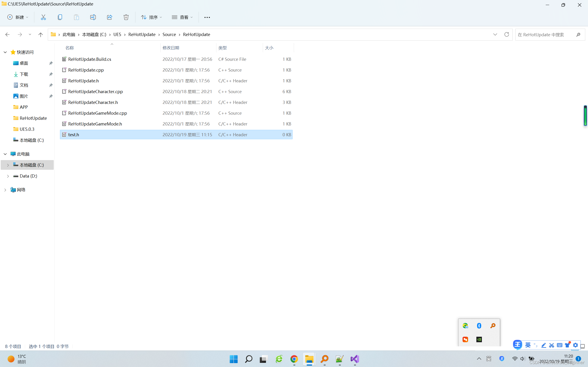Click the Cut scissors icon in toolbar
588x367 pixels.
click(43, 17)
